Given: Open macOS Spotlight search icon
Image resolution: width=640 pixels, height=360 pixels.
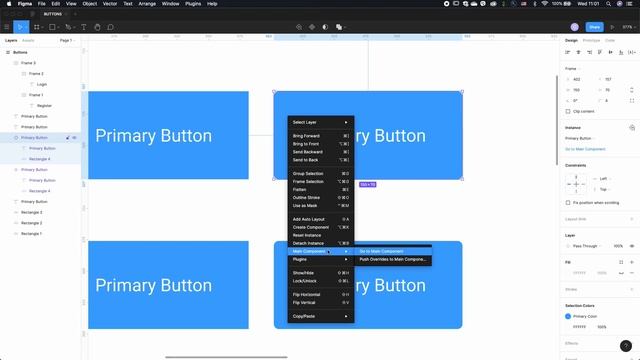Looking at the screenshot, I should pos(608,4).
